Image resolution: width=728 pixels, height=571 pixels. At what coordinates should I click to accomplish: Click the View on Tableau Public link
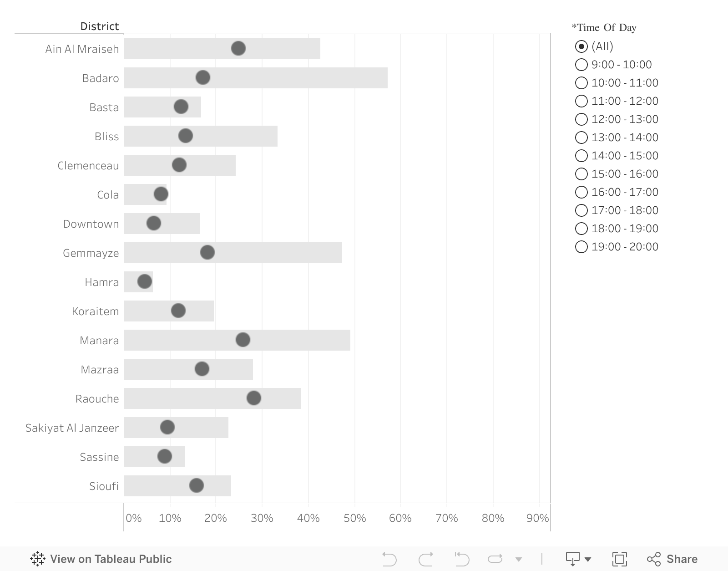pos(111,559)
